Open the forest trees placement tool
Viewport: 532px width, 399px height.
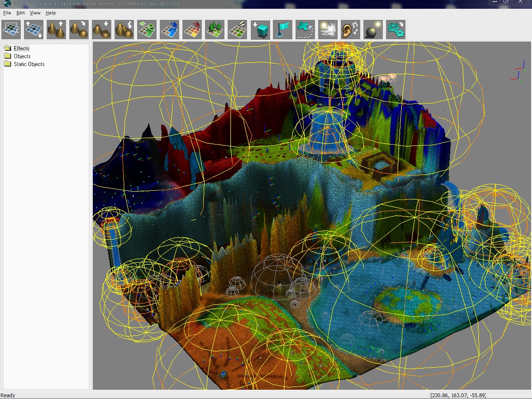tap(215, 30)
